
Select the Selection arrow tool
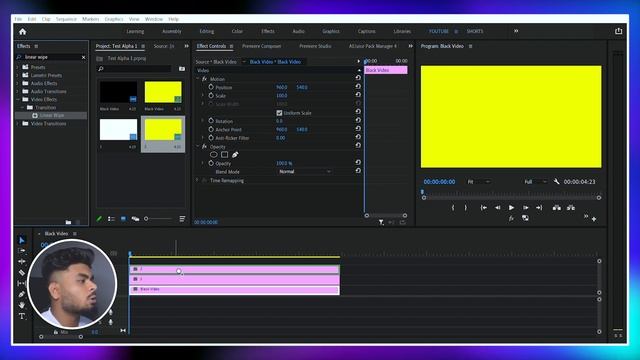pyautogui.click(x=22, y=240)
